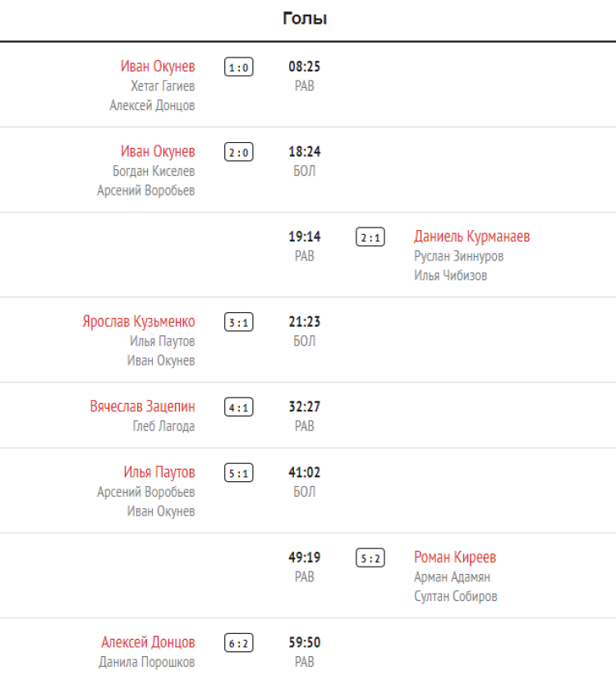616x689 pixels.
Task: Select the 6:2 score badge
Action: 239,644
